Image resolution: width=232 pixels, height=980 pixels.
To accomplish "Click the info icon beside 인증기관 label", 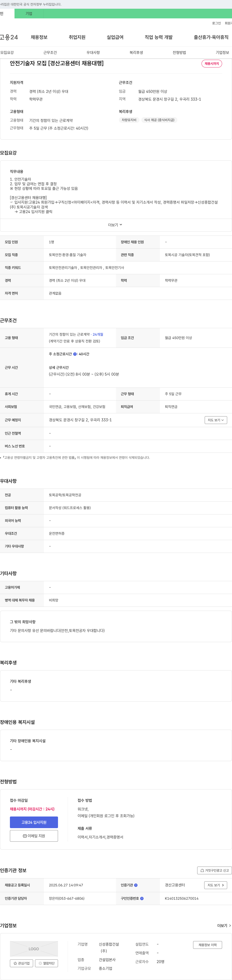I will [x=136, y=885].
